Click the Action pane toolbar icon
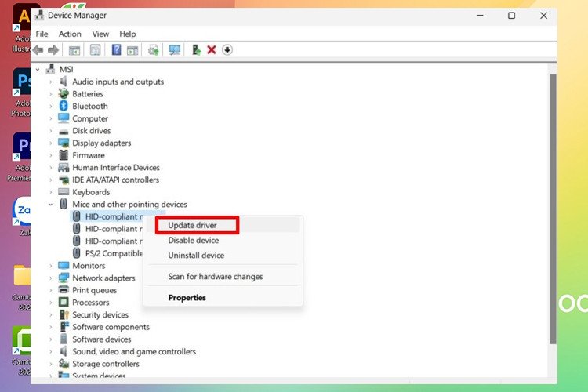 [x=132, y=50]
